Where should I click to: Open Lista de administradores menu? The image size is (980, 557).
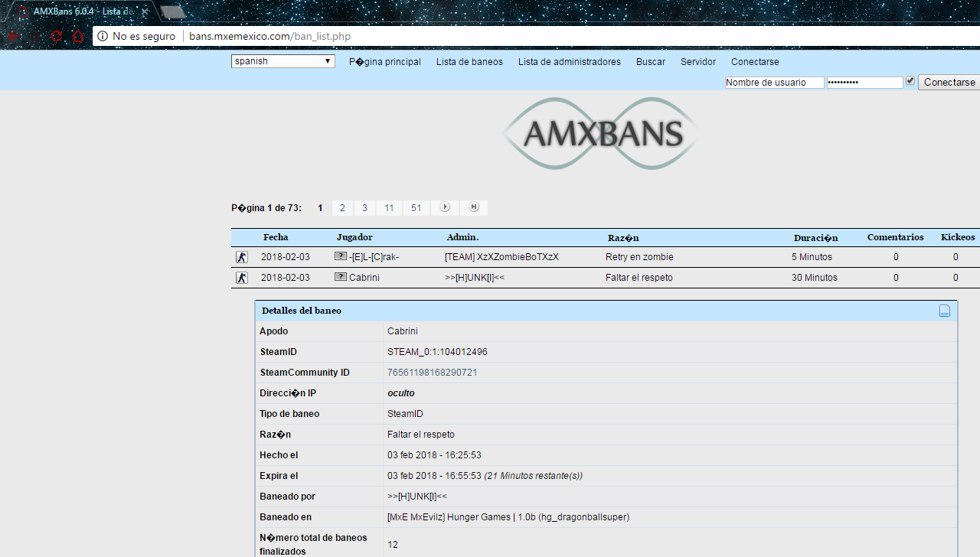point(570,62)
